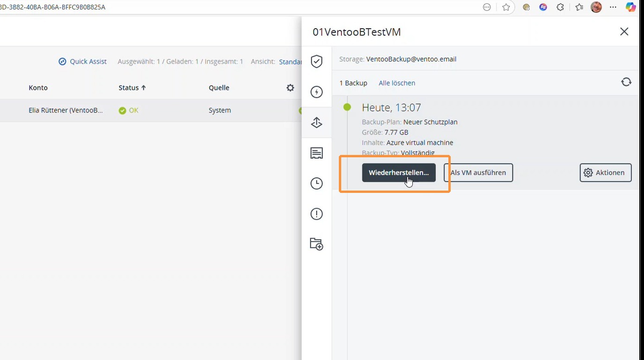Image resolution: width=644 pixels, height=360 pixels.
Task: Click the browser favorites star icon
Action: (506, 7)
